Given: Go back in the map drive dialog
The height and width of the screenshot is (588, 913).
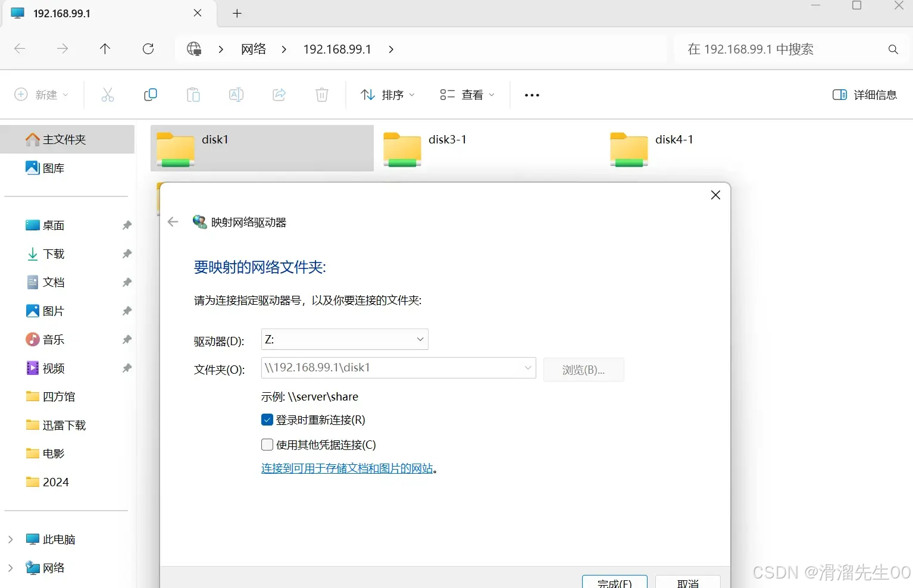Looking at the screenshot, I should pyautogui.click(x=173, y=222).
